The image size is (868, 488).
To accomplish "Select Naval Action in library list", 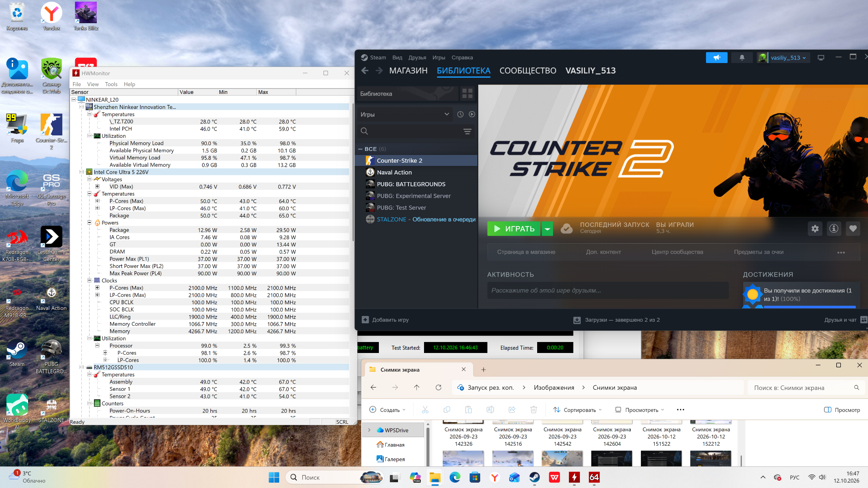I will coord(416,172).
